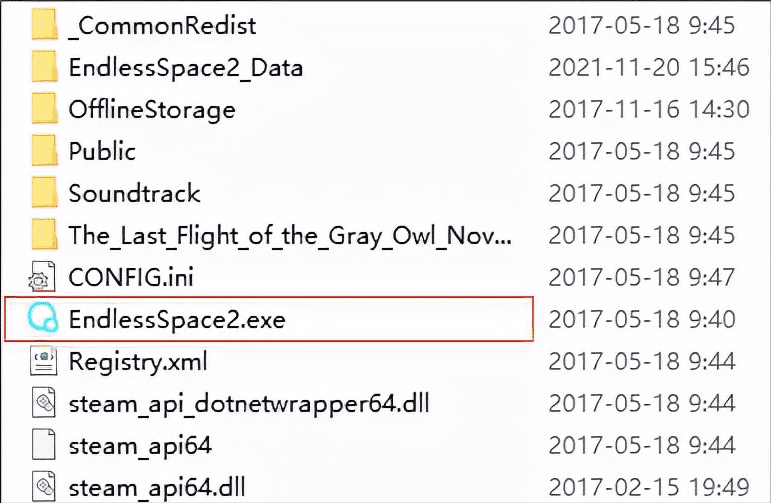Click the Registry.xml file name
Screen dimensions: 771x503
point(138,362)
